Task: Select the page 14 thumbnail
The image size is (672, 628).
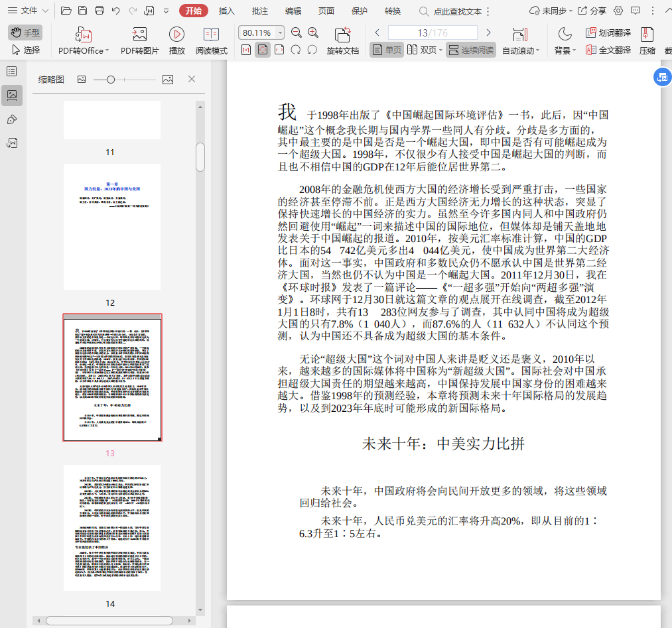Action: coord(112,528)
